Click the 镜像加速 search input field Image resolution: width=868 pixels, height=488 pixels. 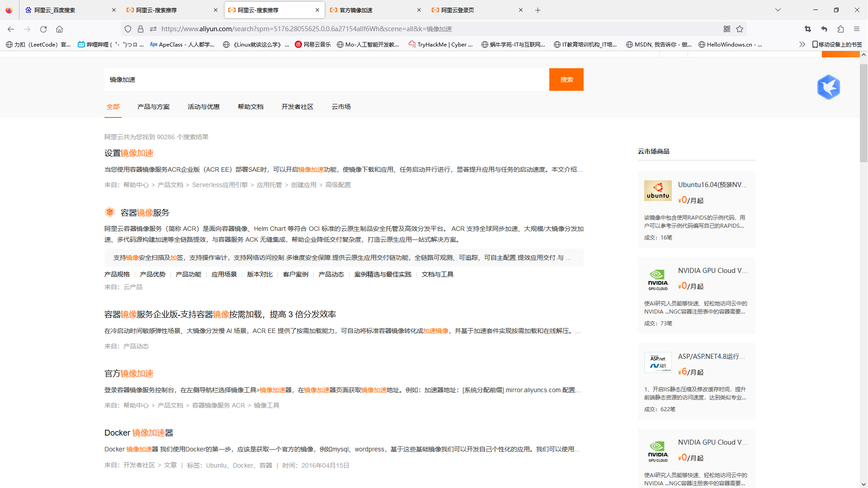(326, 80)
